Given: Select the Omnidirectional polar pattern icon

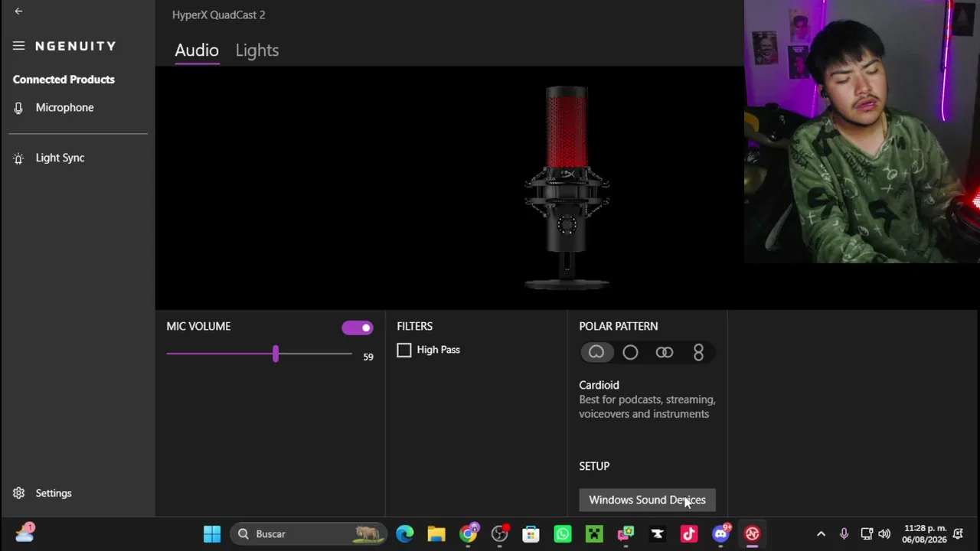Looking at the screenshot, I should [x=630, y=352].
